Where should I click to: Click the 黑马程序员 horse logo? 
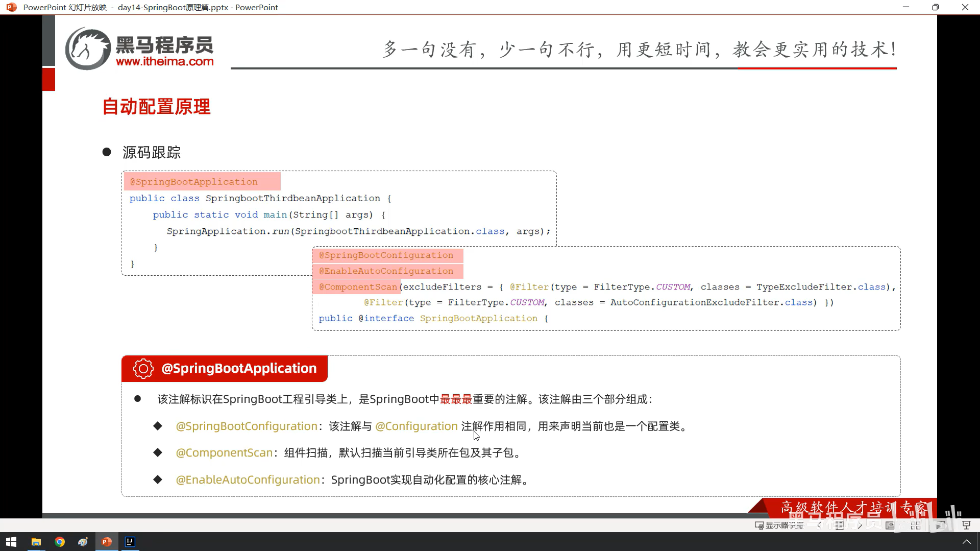pos(88,49)
